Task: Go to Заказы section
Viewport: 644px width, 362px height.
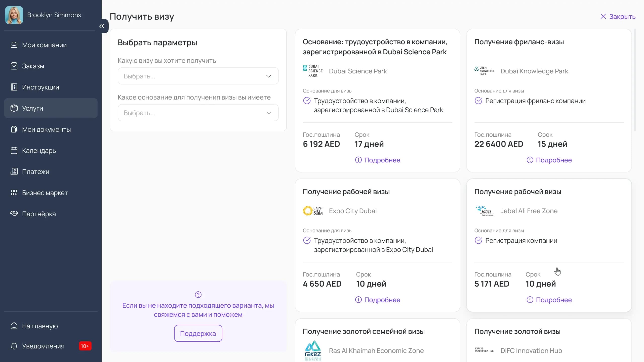Action: click(33, 66)
